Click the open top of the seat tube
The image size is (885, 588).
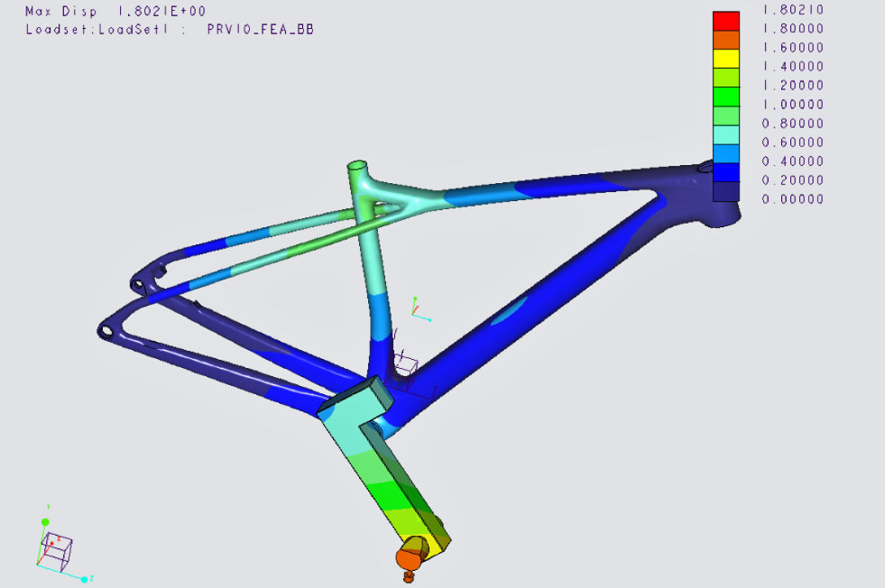pyautogui.click(x=358, y=167)
